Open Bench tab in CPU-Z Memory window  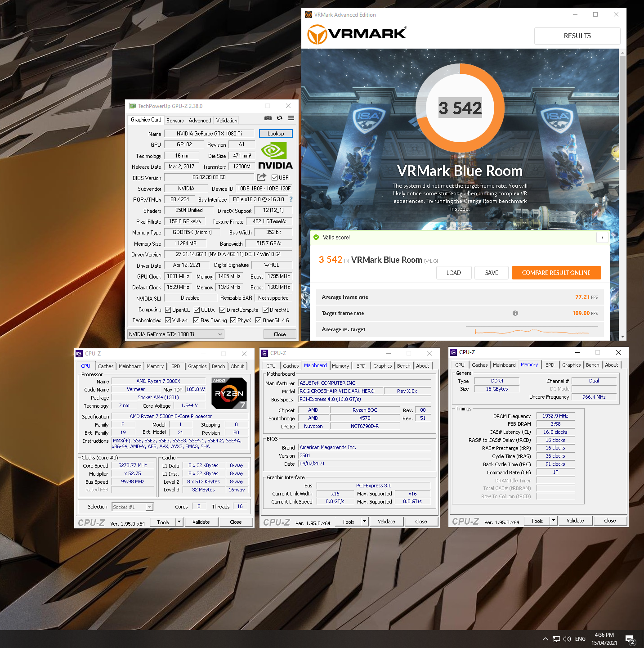pos(592,365)
